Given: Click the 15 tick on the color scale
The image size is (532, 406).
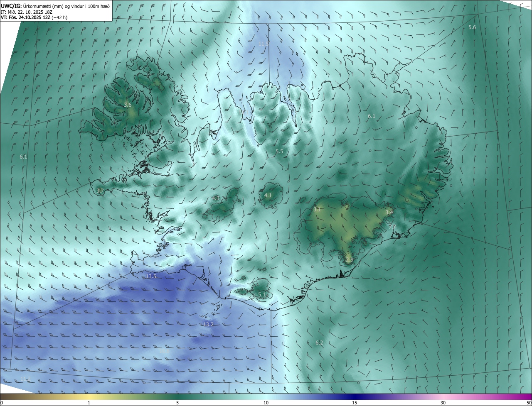Looking at the screenshot, I should click(355, 403).
